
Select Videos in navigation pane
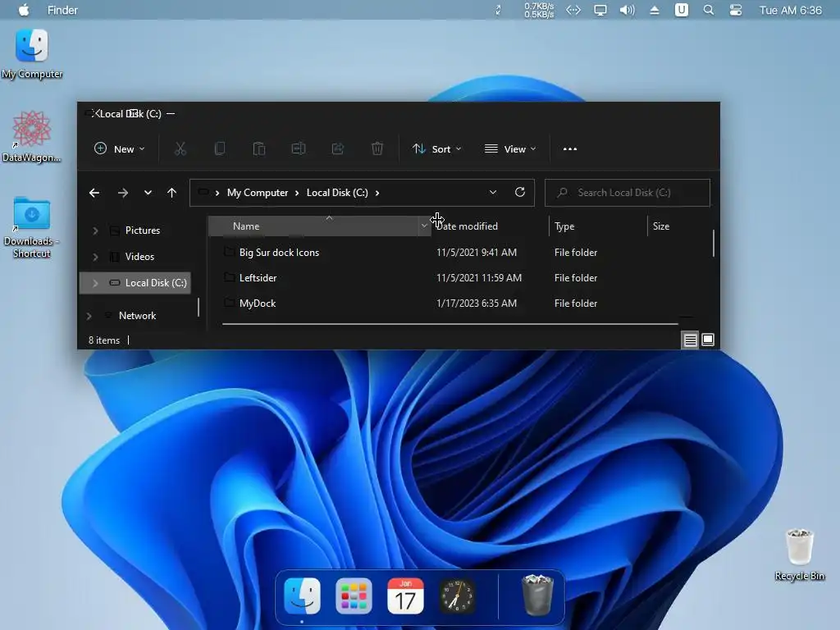coord(139,257)
